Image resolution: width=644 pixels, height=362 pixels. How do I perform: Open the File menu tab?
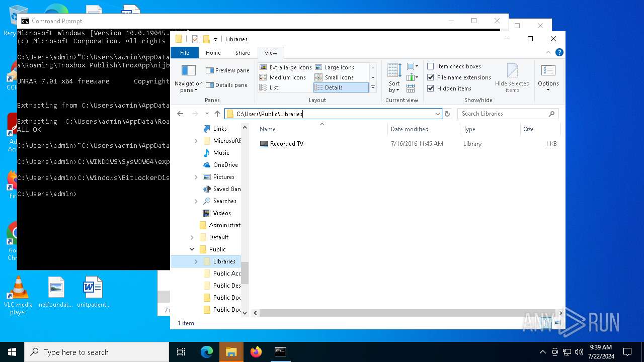pyautogui.click(x=185, y=53)
